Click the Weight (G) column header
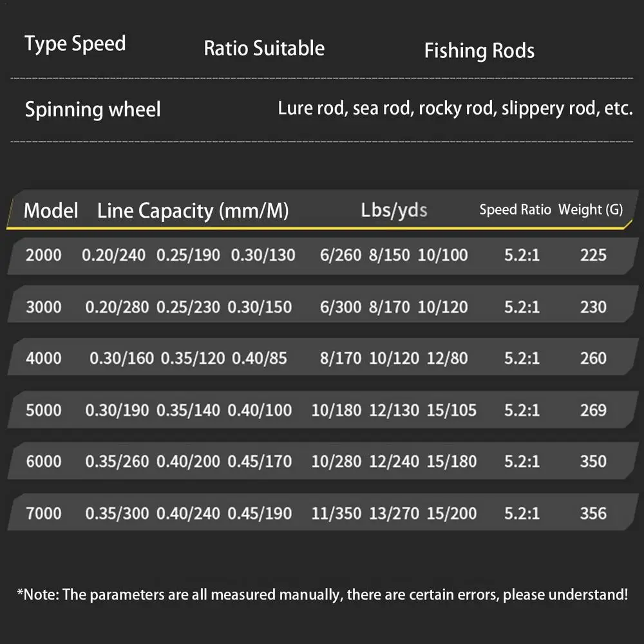644x644 pixels. coord(591,210)
